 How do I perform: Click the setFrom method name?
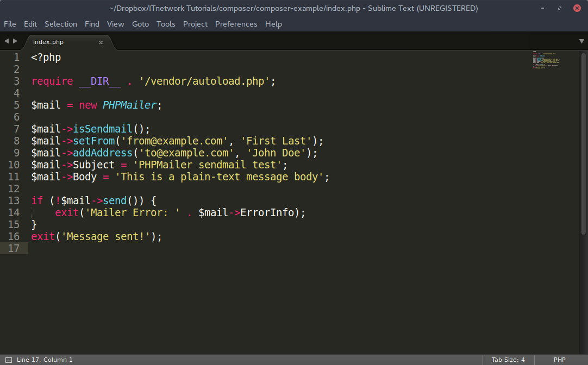(x=94, y=141)
